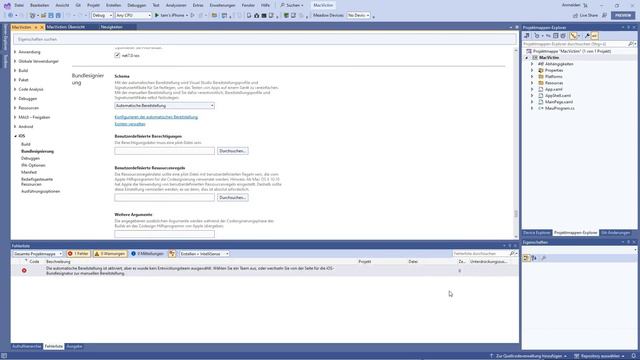This screenshot has width=640, height=360.
Task: Click the Konten verwalten link
Action: 130,124
